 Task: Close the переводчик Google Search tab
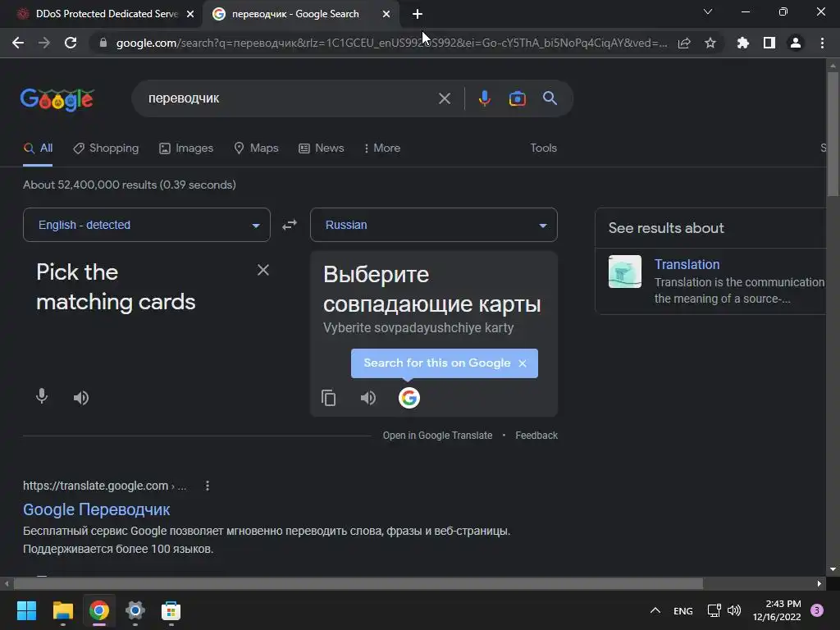[386, 14]
